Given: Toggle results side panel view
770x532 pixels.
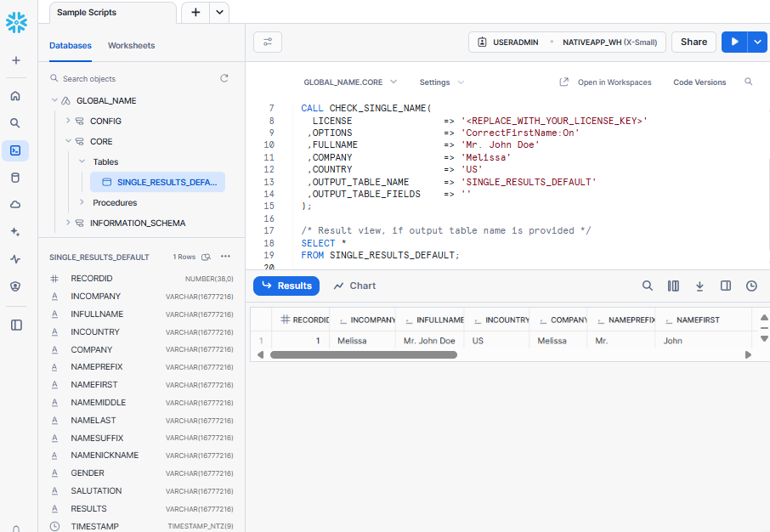Looking at the screenshot, I should tap(726, 286).
